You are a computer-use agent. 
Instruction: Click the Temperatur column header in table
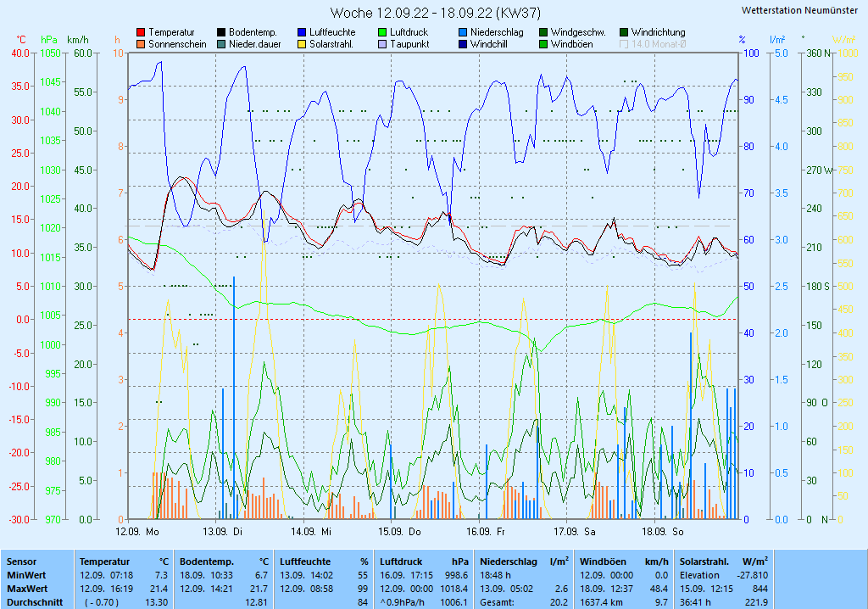[x=104, y=562]
